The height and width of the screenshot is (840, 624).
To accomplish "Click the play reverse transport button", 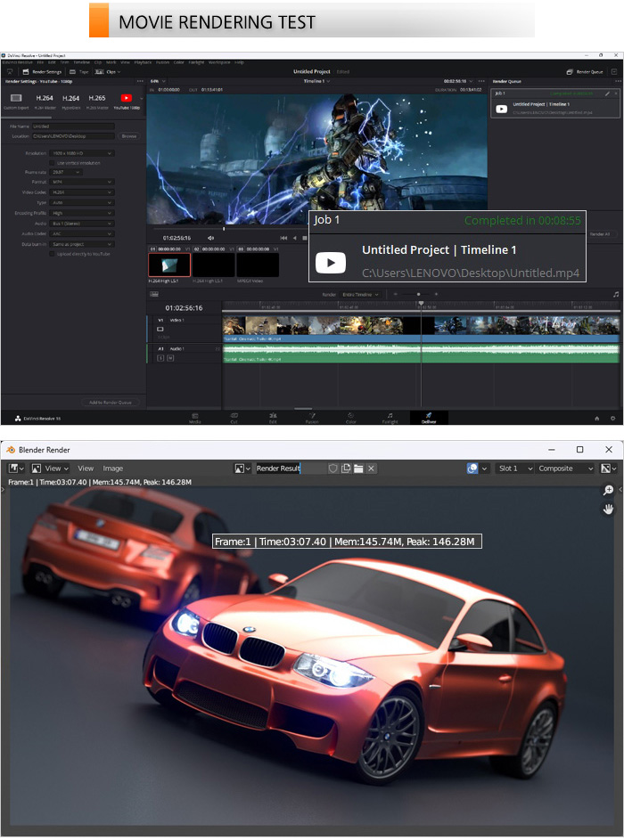I will [294, 238].
